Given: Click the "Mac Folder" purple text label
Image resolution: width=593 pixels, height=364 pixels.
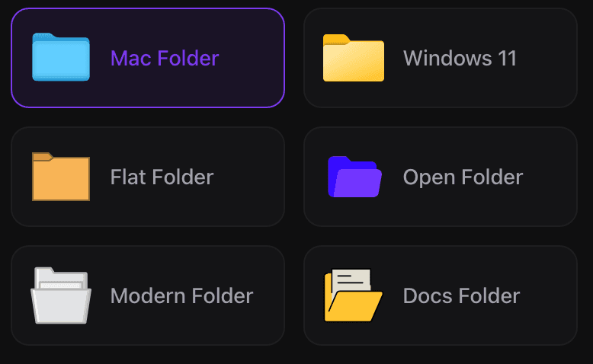Looking at the screenshot, I should coord(165,58).
